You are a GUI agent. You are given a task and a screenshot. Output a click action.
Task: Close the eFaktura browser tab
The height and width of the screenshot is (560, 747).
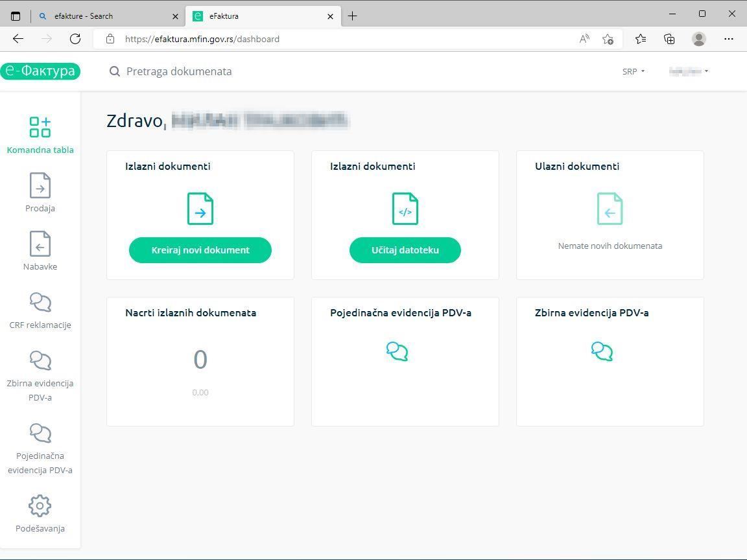click(331, 16)
